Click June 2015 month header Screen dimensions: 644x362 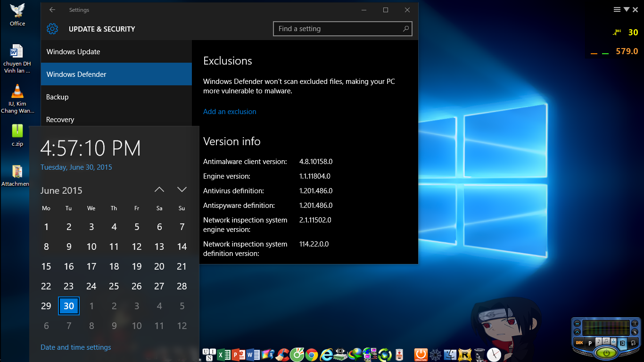[61, 190]
